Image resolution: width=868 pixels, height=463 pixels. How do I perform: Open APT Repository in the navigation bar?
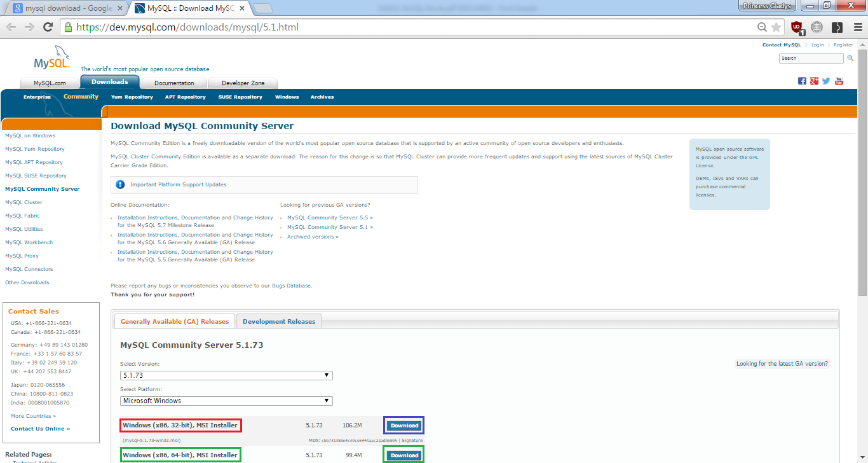(186, 97)
